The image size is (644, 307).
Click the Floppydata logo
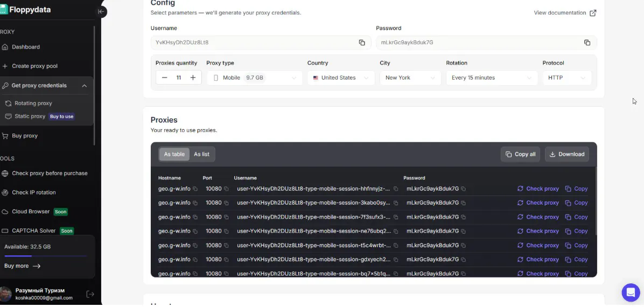point(25,10)
